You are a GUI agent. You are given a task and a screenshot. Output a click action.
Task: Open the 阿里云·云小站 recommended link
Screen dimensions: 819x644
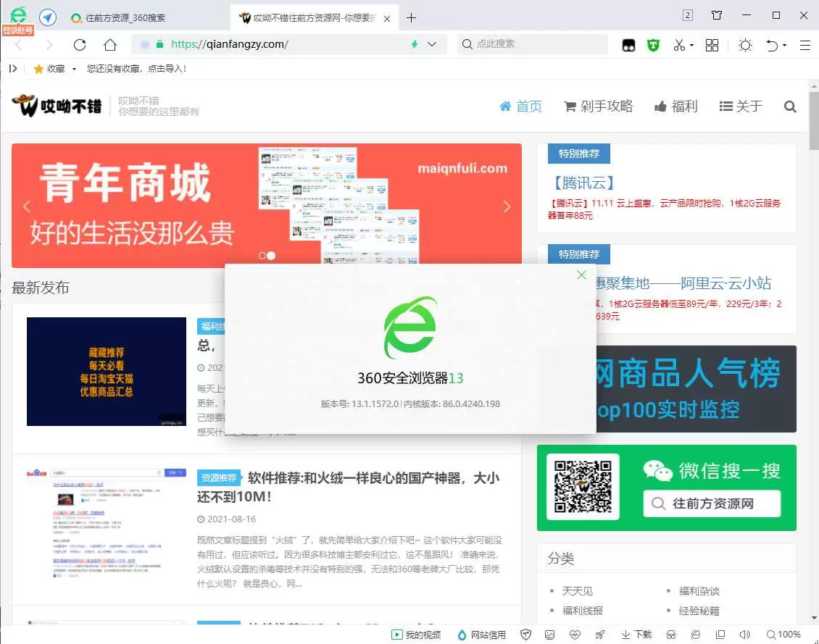(683, 283)
